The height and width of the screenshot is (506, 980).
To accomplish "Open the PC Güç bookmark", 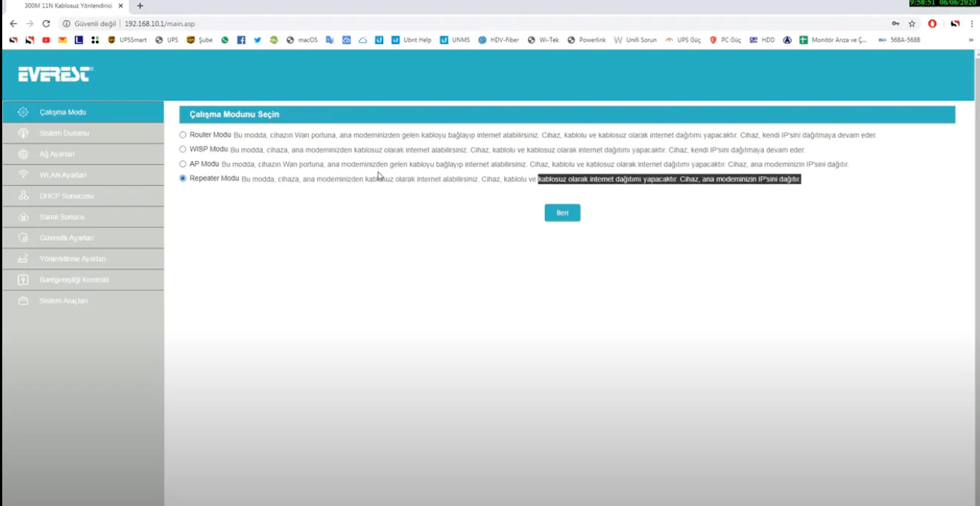I will (725, 40).
